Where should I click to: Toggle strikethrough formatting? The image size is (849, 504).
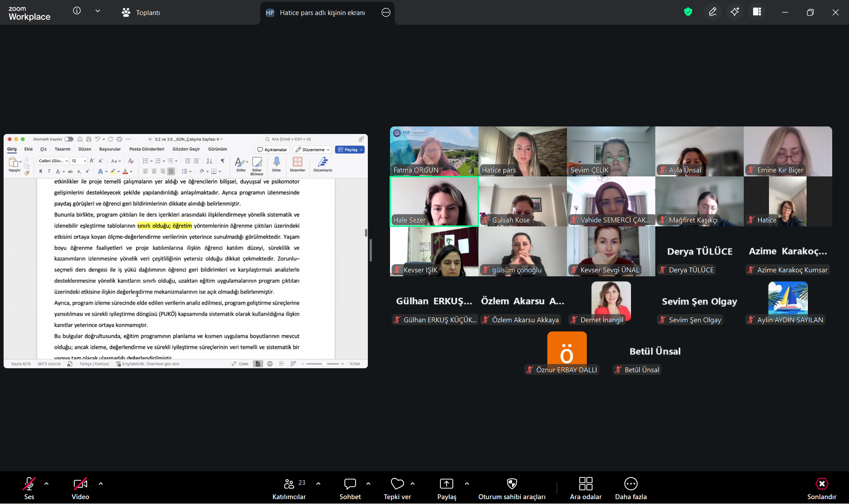pyautogui.click(x=70, y=172)
